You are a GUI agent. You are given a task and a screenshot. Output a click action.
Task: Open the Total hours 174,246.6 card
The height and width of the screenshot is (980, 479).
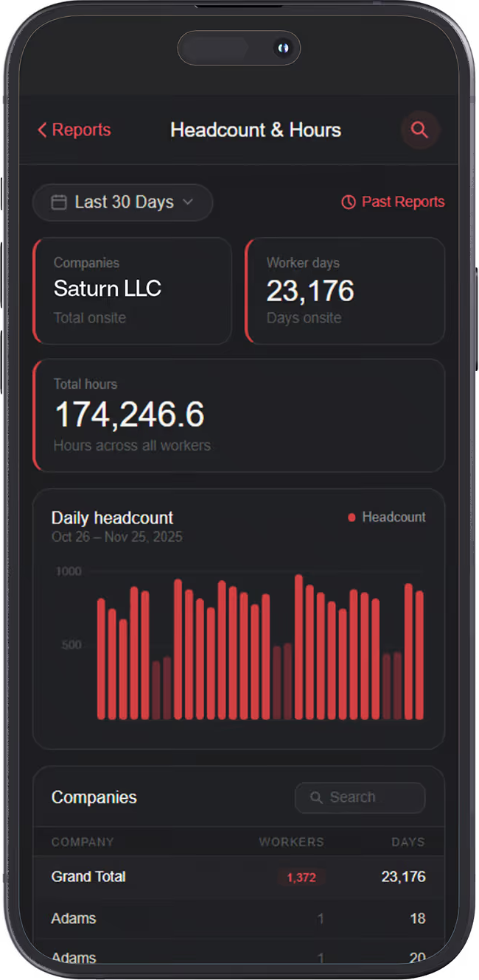pos(239,415)
